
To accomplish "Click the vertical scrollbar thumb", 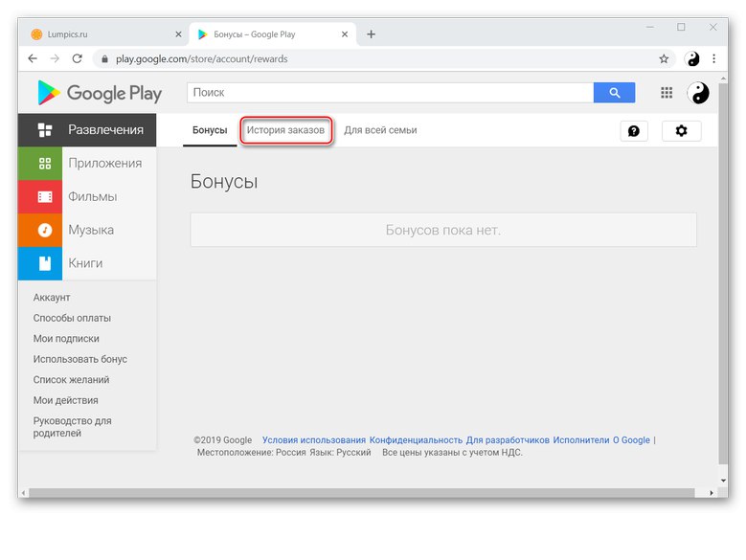I will coord(723,274).
